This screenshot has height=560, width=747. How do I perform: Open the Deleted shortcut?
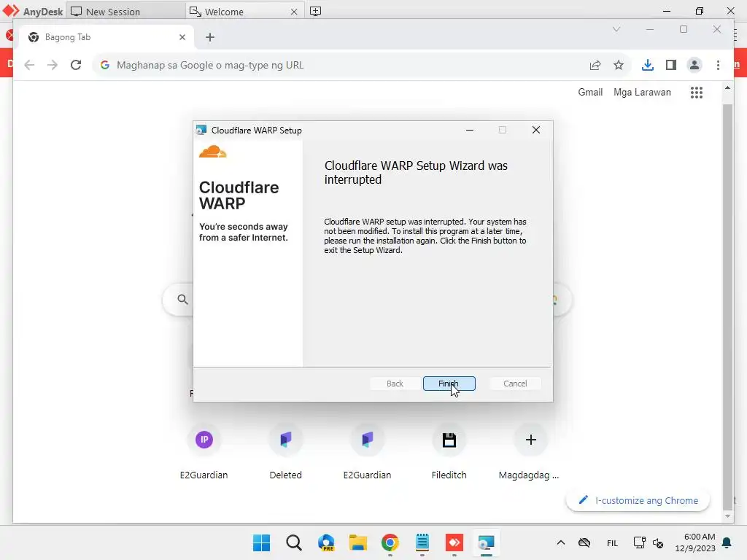[x=286, y=440]
